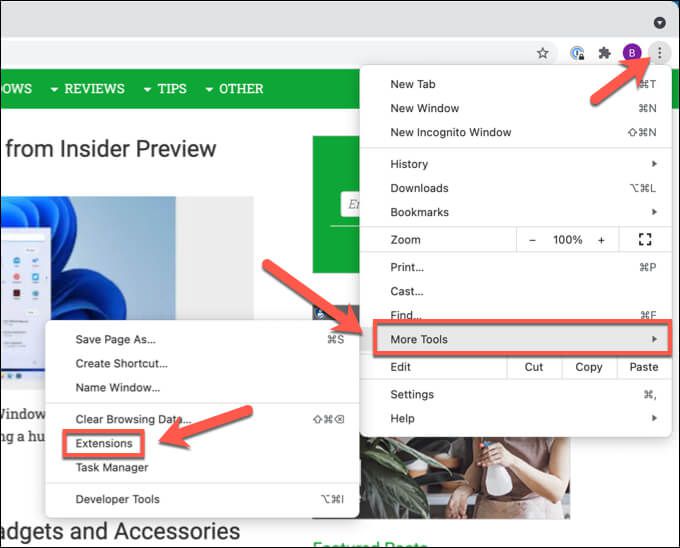Viewport: 680px width, 548px height.
Task: Click the tab search down-arrow icon
Action: point(660,23)
